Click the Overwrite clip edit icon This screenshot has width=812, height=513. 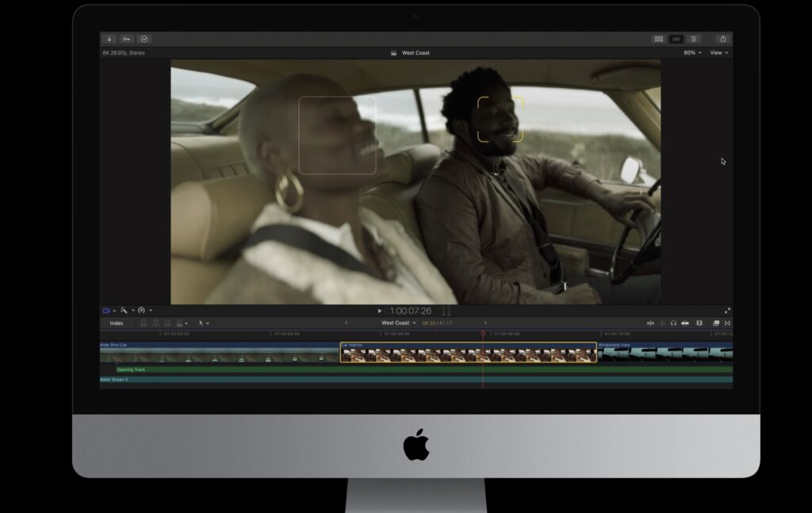coord(180,323)
